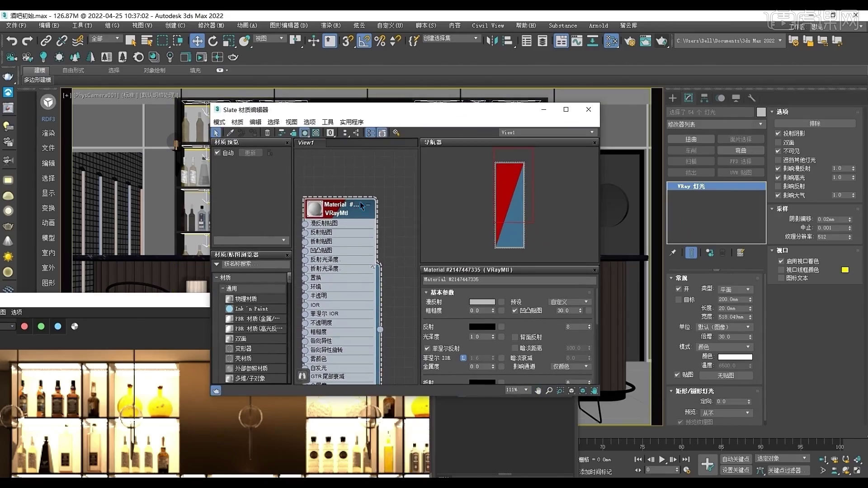
Task: Select the Move tool in main toolbar
Action: [197, 41]
